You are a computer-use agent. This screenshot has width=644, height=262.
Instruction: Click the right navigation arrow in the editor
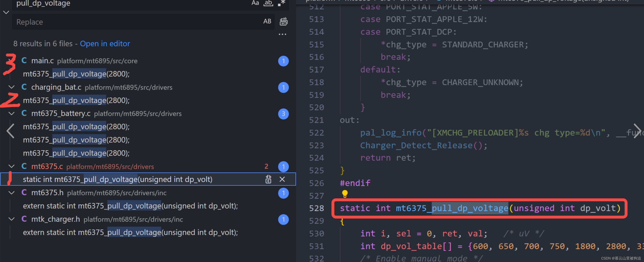638,131
